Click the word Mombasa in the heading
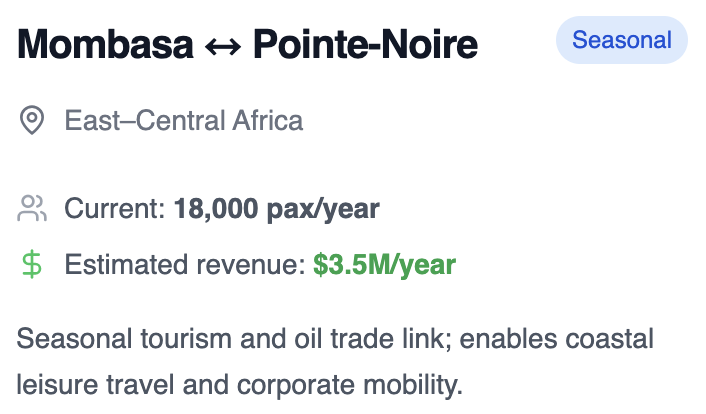This screenshot has height=414, width=706. tap(105, 44)
